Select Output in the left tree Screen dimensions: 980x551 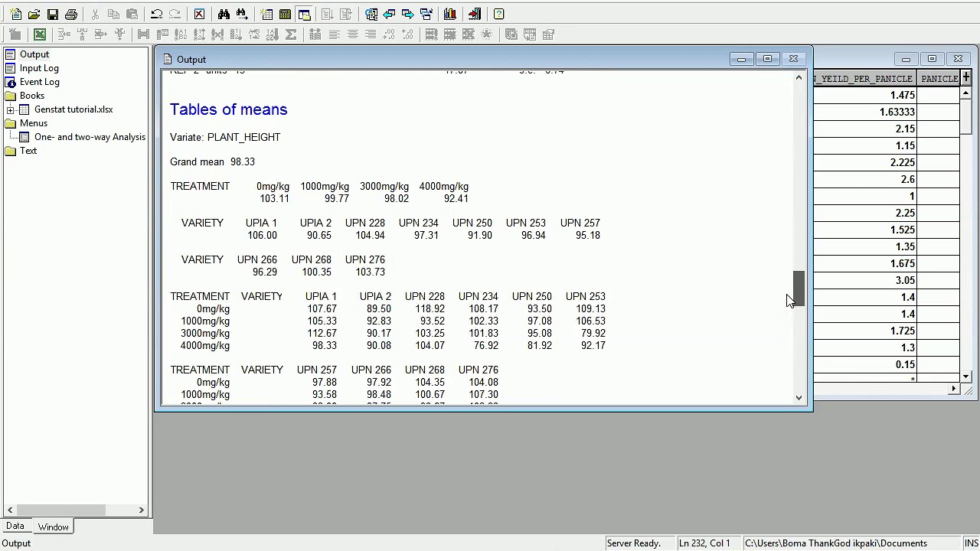click(x=34, y=54)
